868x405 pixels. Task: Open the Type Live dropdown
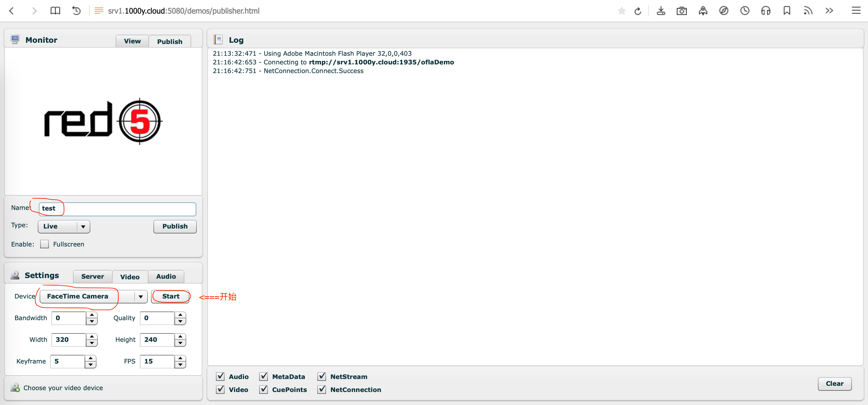[x=64, y=226]
